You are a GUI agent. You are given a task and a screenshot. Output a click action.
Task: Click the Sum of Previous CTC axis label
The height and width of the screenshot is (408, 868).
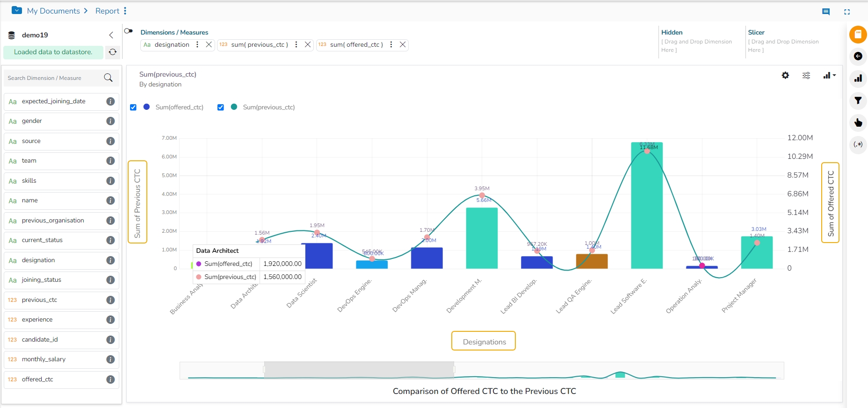click(x=137, y=202)
